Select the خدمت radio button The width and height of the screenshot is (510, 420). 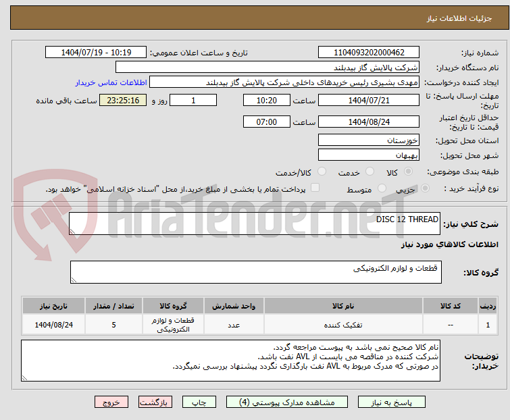coord(369,172)
